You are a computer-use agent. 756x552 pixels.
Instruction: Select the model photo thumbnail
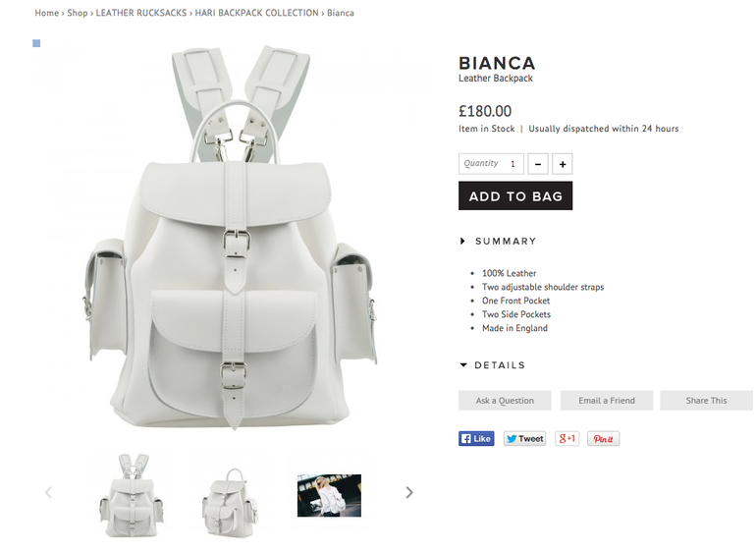[329, 496]
